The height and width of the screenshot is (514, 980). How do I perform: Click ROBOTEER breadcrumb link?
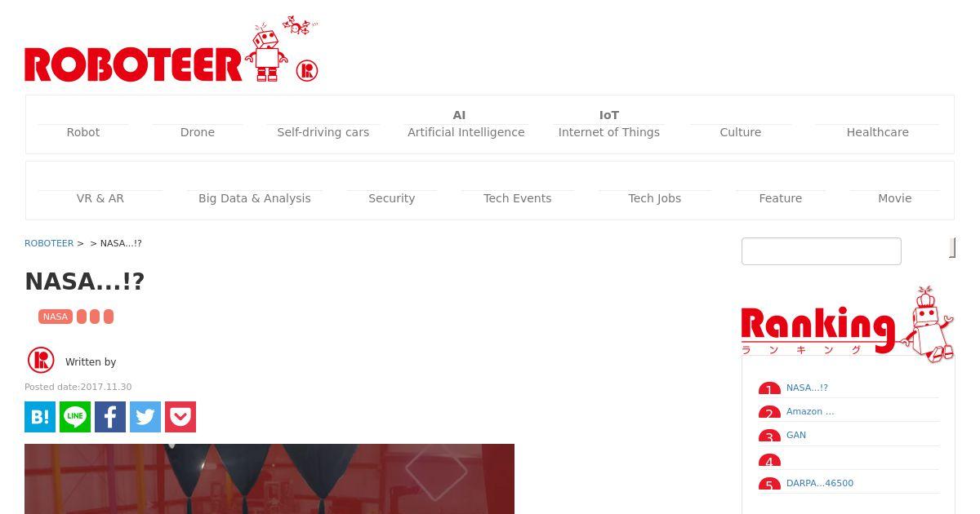[x=49, y=243]
